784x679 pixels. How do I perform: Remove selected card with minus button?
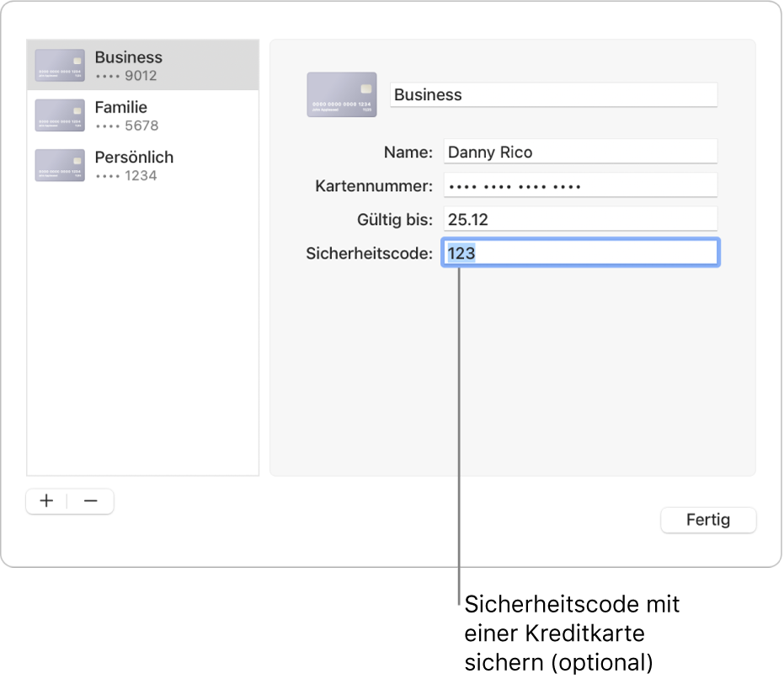(91, 501)
